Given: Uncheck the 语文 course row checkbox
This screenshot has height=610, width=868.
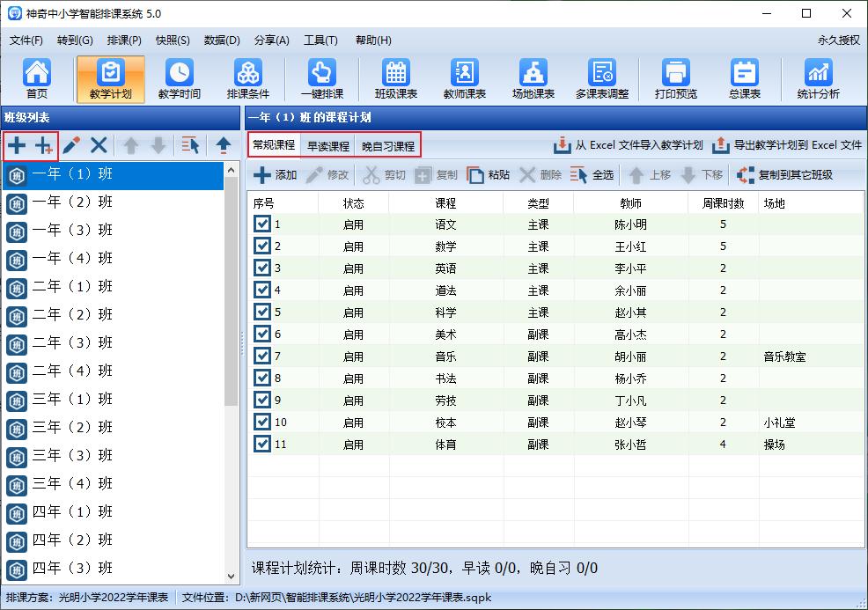Looking at the screenshot, I should click(261, 224).
